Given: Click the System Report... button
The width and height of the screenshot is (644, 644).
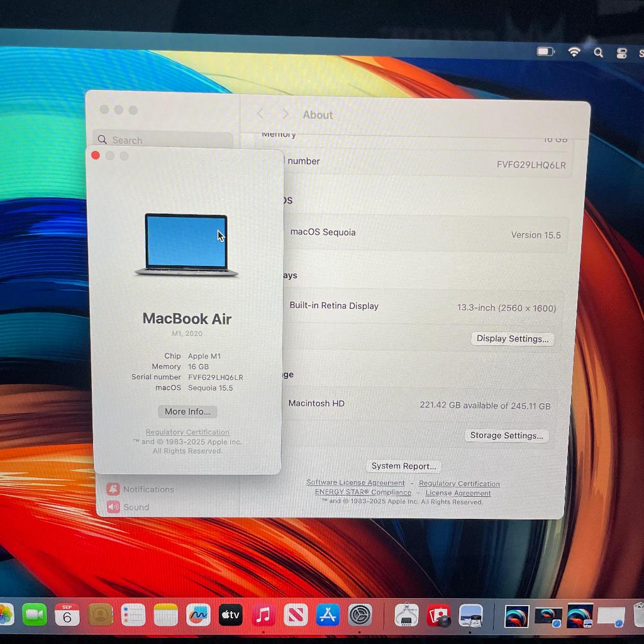Looking at the screenshot, I should [x=403, y=466].
